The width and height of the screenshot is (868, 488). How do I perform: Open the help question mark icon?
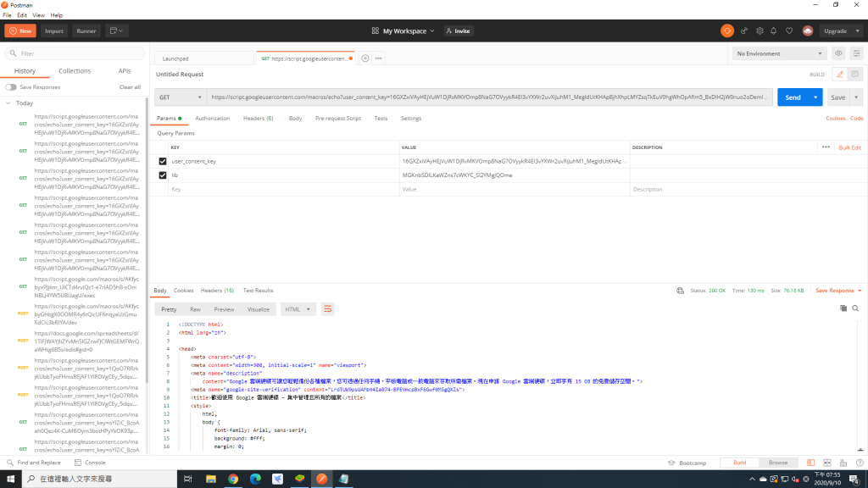click(x=860, y=463)
